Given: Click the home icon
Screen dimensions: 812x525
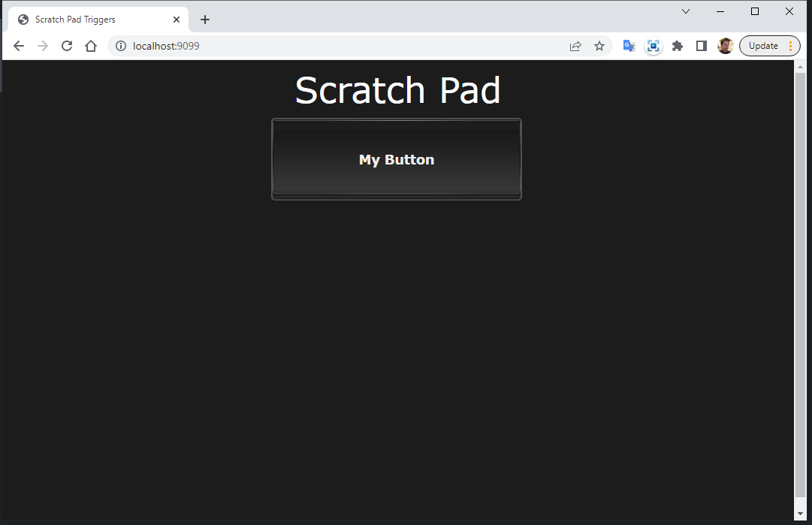Looking at the screenshot, I should point(90,46).
